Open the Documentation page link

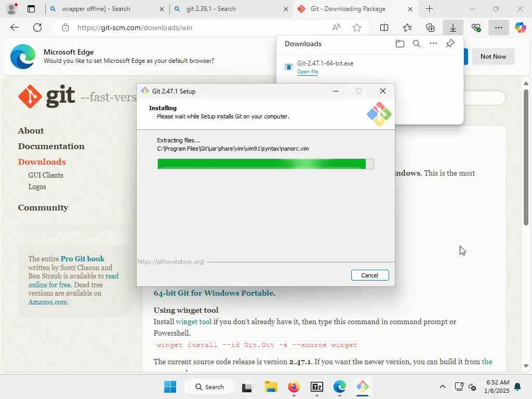51,146
